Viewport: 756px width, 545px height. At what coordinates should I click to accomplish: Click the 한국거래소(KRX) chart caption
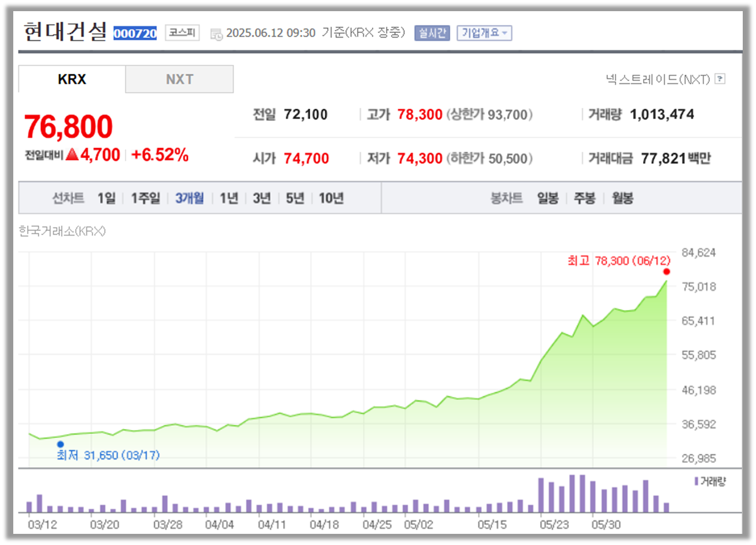click(62, 231)
